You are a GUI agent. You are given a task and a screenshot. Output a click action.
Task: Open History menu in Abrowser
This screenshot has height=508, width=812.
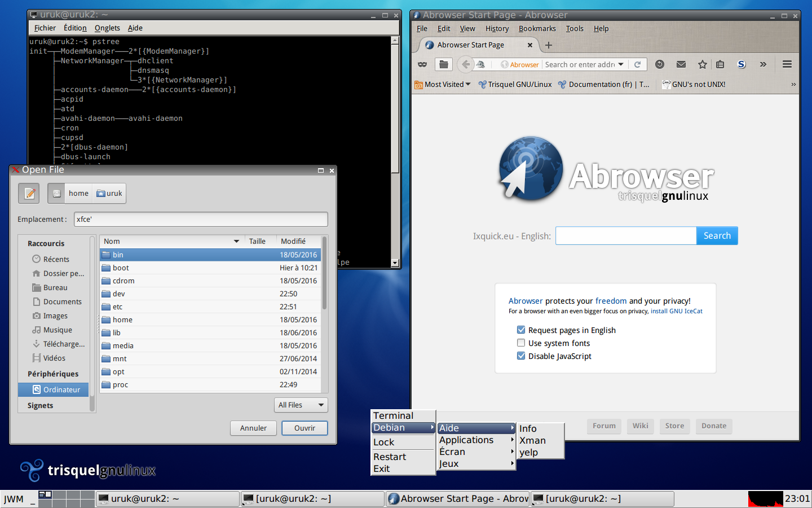(497, 28)
